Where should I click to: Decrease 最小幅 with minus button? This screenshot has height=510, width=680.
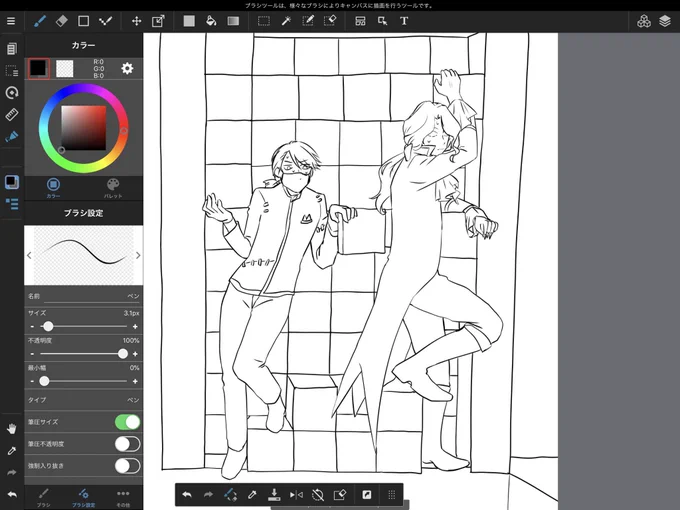32,381
